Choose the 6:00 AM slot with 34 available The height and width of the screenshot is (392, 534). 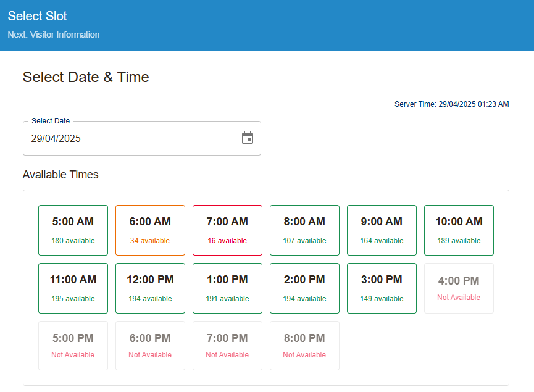pos(150,230)
